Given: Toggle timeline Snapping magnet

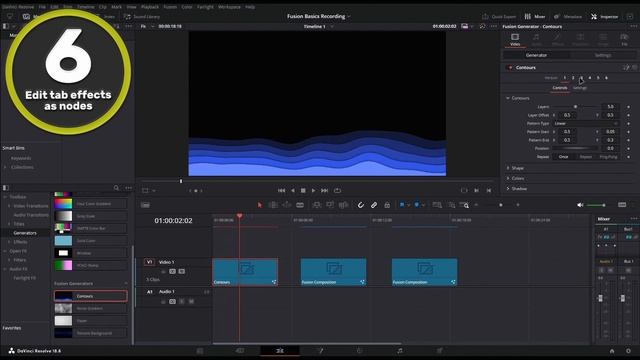Looking at the screenshot, I should (x=360, y=205).
